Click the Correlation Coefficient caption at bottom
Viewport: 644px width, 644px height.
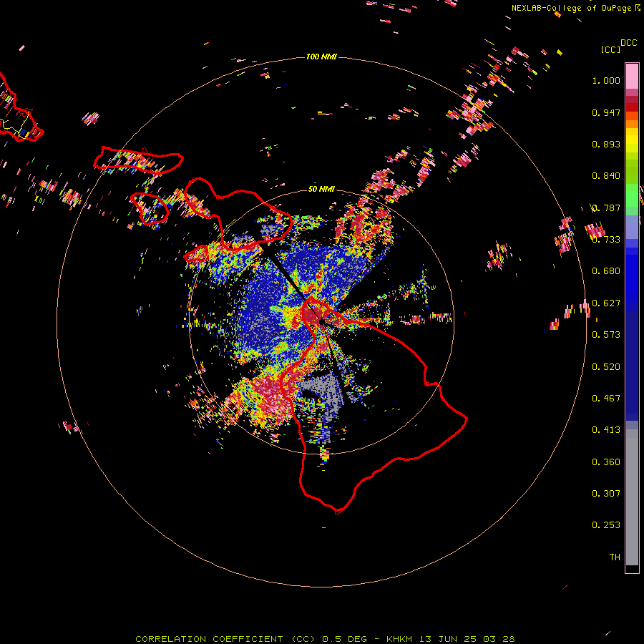[325, 639]
